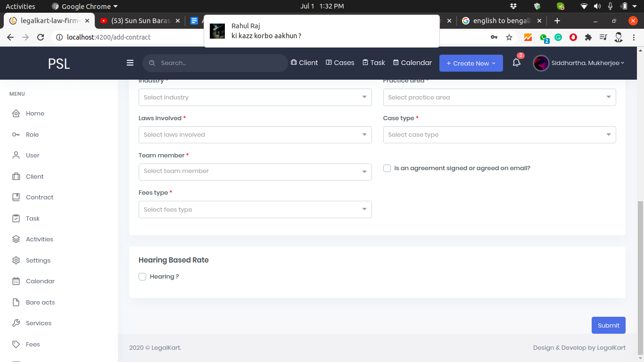Image resolution: width=644 pixels, height=362 pixels.
Task: Enable the Hearing checkbox
Action: 142,277
